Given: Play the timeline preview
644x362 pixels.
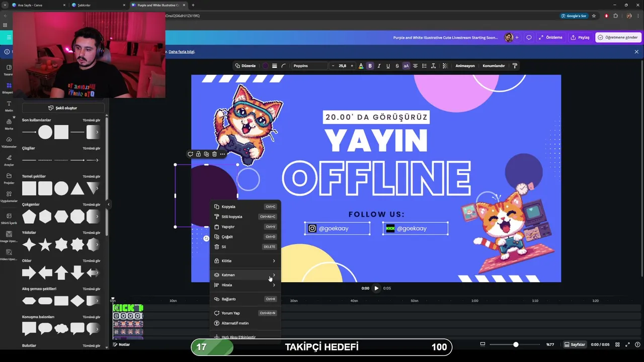Looking at the screenshot, I should pyautogui.click(x=376, y=288).
